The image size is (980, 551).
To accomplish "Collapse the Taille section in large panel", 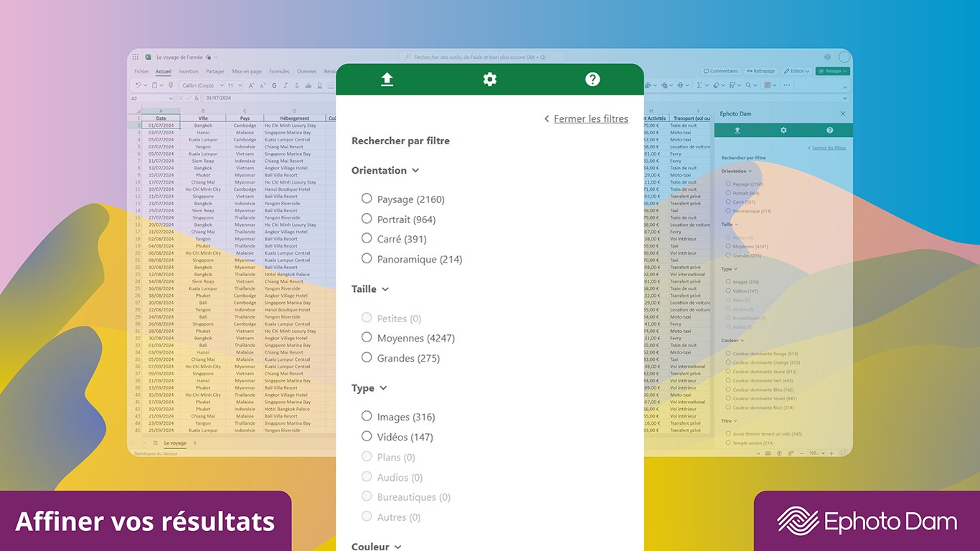I will point(385,289).
